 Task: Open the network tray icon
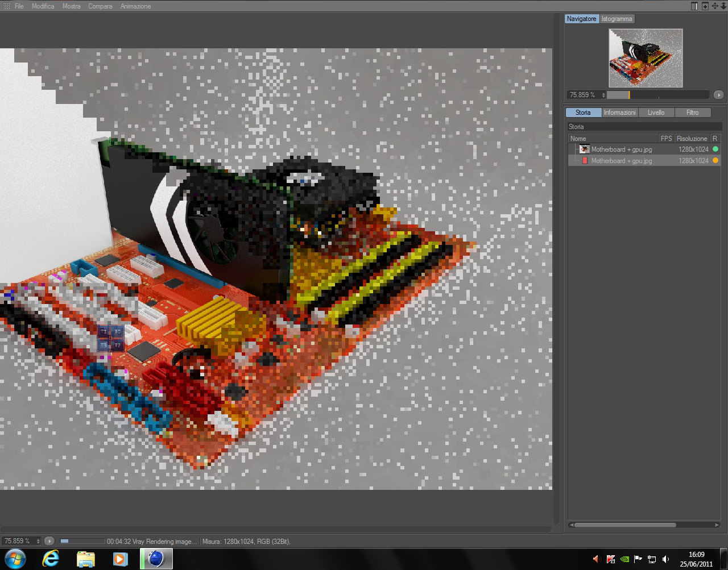click(x=652, y=559)
